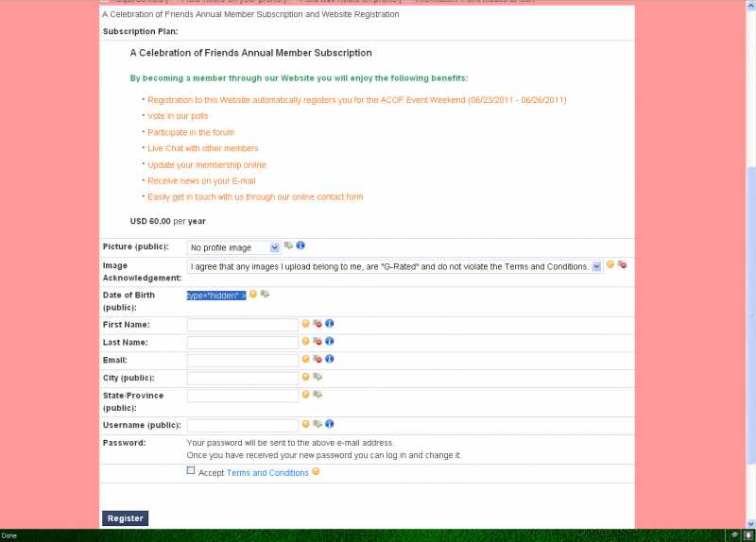Click into the First Name input field
The height and width of the screenshot is (542, 756).
pyautogui.click(x=243, y=325)
